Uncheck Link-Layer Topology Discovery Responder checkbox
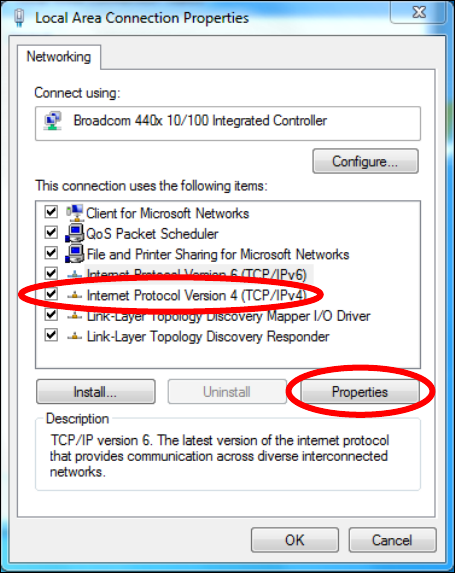 51,335
